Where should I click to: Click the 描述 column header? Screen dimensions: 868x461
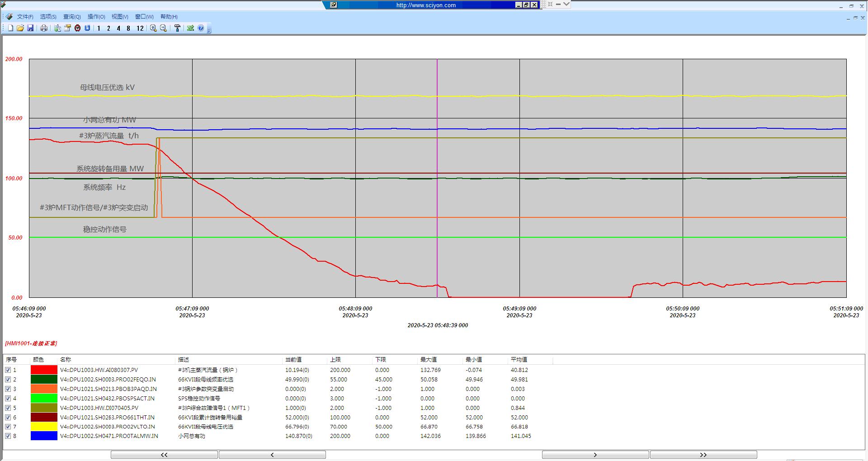click(x=229, y=359)
